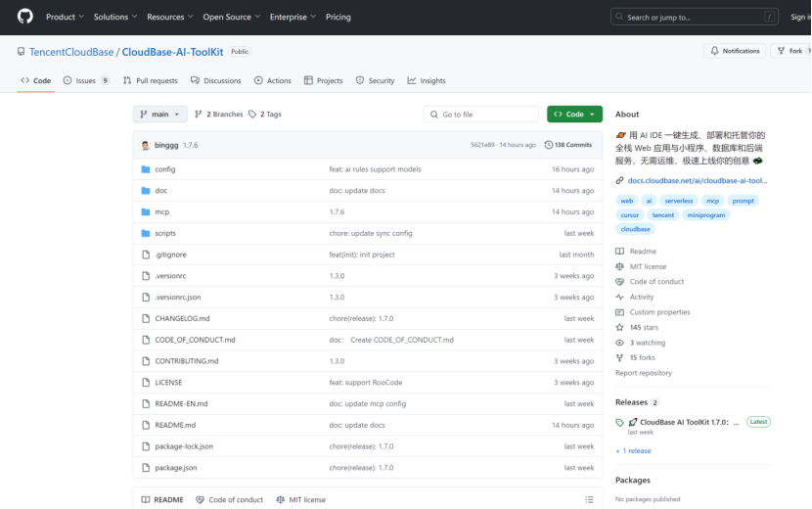The height and width of the screenshot is (509, 812).
Task: Open the .versionrc.json file
Action: coord(178,297)
